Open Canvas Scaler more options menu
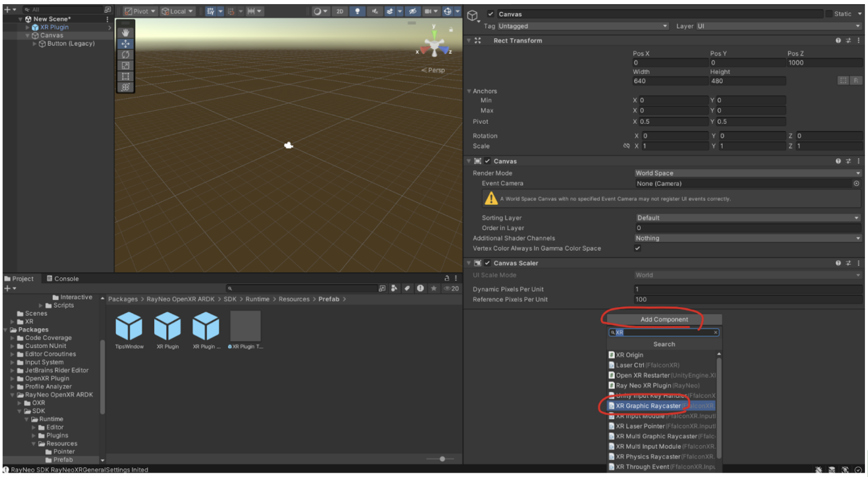 858,263
